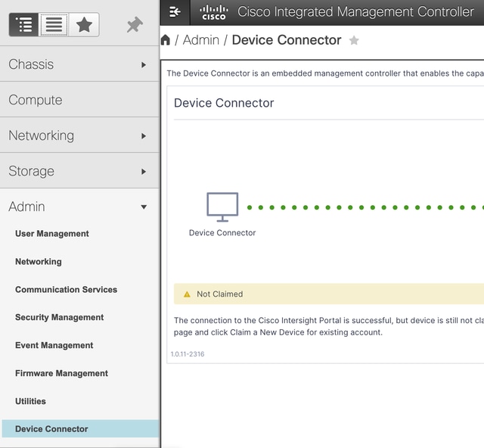Viewport: 484px width, 448px height.
Task: Favorite this page with breadcrumb star
Action: 354,40
